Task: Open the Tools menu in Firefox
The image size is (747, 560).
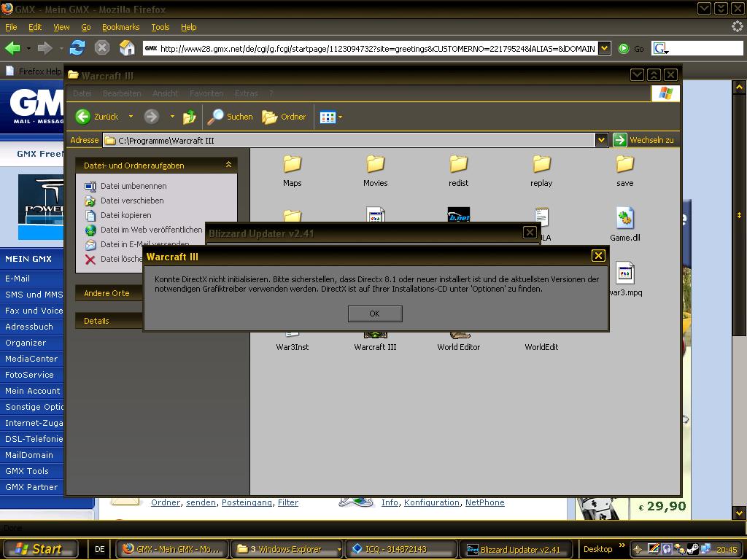Action: tap(160, 27)
